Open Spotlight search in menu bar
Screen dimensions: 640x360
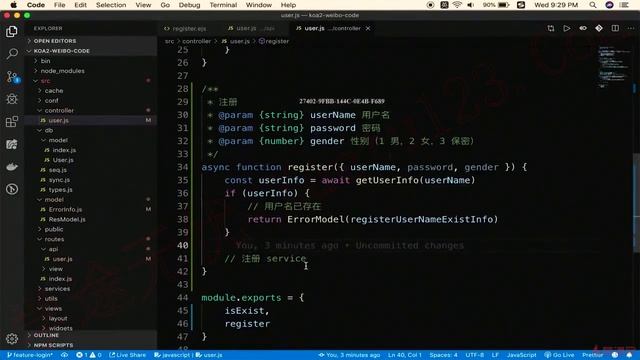tap(593, 5)
